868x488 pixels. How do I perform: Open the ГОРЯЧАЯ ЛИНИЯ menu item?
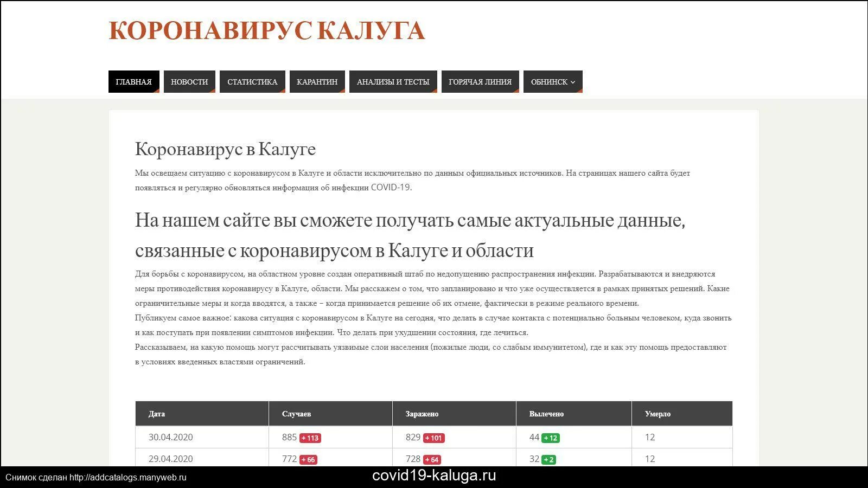pos(480,82)
